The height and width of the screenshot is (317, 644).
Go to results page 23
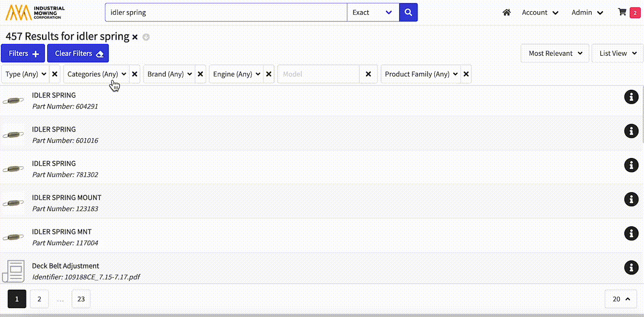[x=81, y=299]
